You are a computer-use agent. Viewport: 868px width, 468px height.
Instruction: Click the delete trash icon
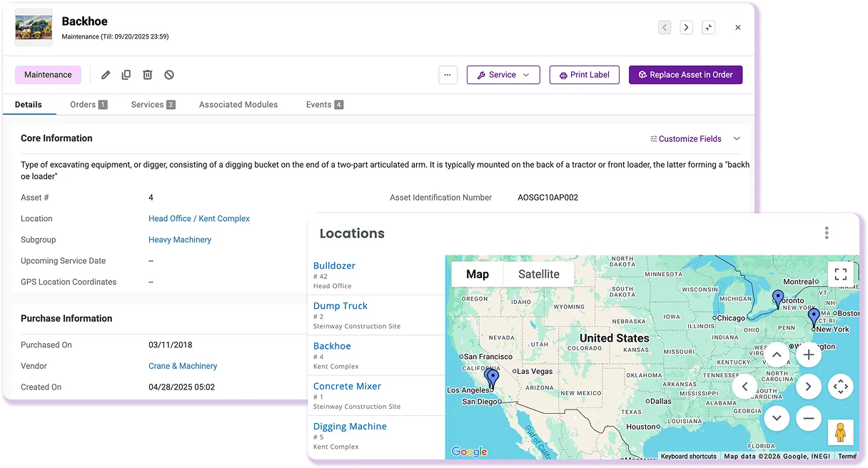[148, 74]
